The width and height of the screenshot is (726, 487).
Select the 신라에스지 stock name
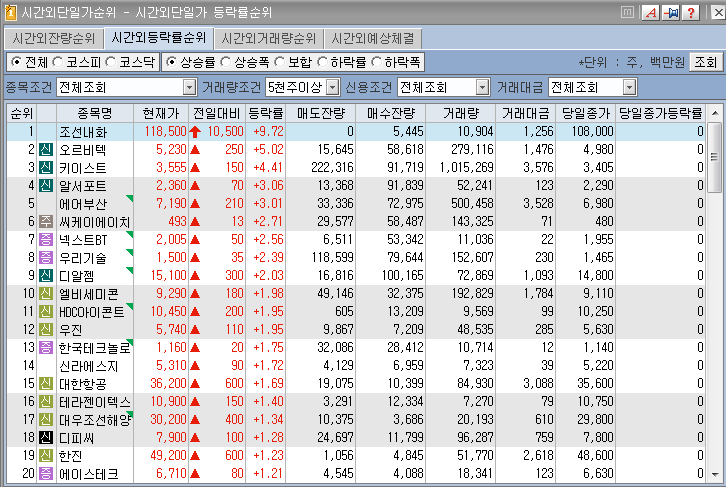(88, 366)
